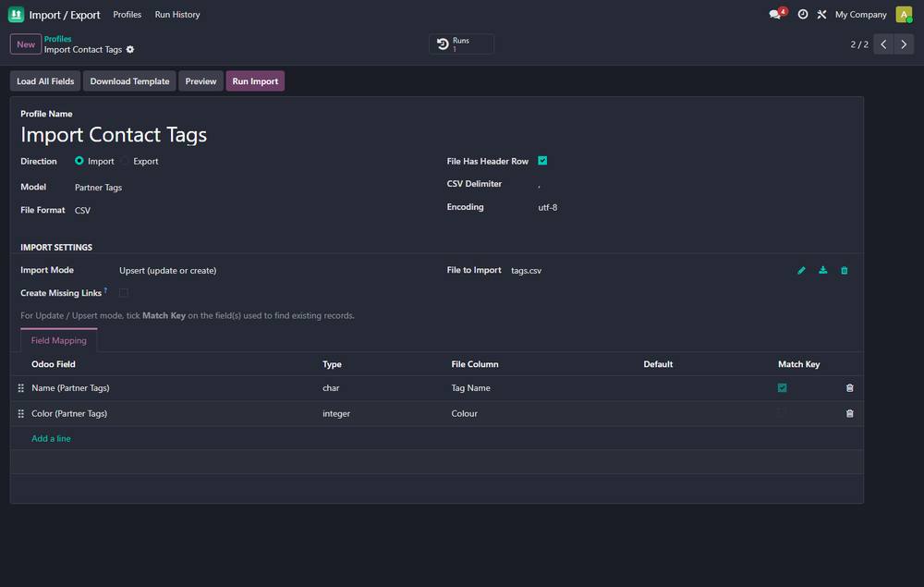Edit the Profile Name field Import Contact Tags
924x587 pixels.
click(x=114, y=134)
